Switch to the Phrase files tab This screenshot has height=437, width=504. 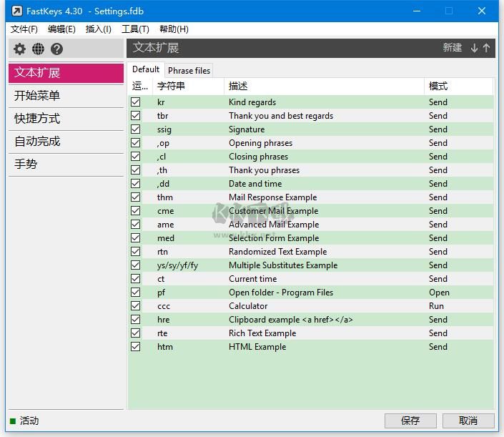click(x=189, y=70)
